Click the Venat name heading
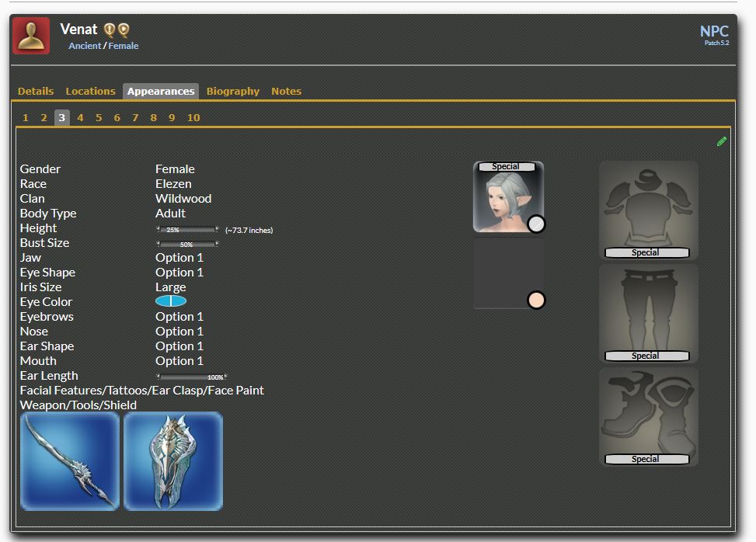Screen dimensions: 756x542 point(78,30)
